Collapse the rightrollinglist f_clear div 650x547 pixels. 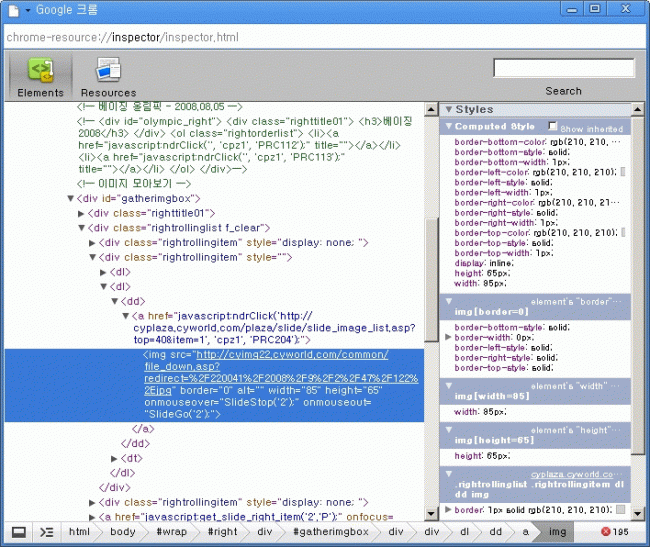(81, 228)
